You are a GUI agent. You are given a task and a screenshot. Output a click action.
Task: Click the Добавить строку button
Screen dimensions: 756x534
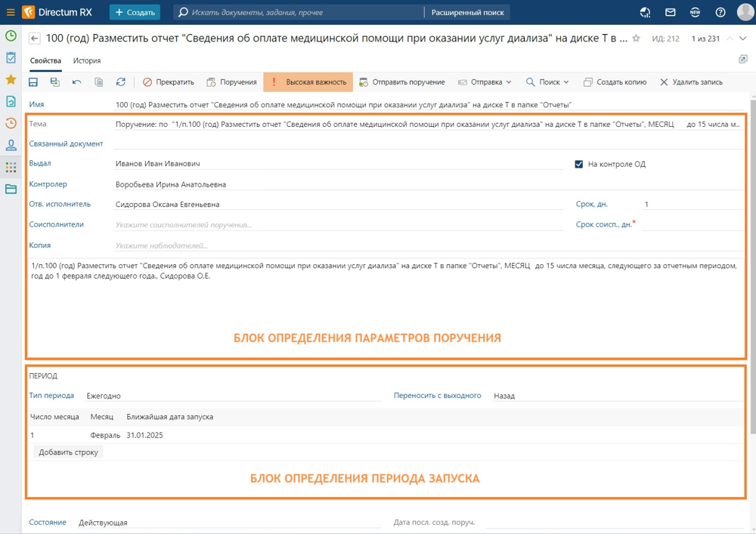68,452
